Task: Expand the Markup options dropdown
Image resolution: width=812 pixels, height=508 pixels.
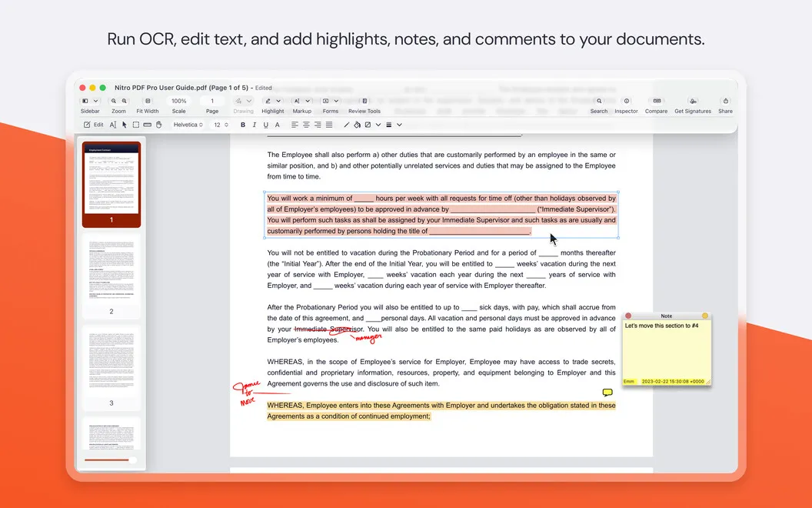Action: coord(308,101)
